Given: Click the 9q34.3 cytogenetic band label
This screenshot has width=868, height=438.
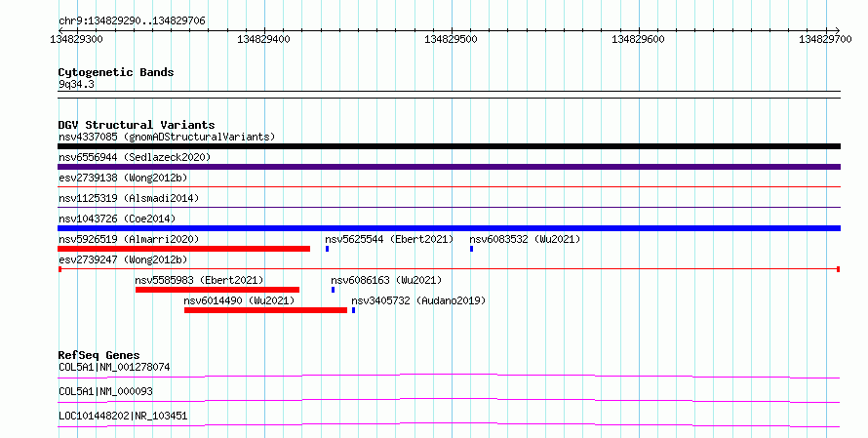Looking at the screenshot, I should [76, 84].
